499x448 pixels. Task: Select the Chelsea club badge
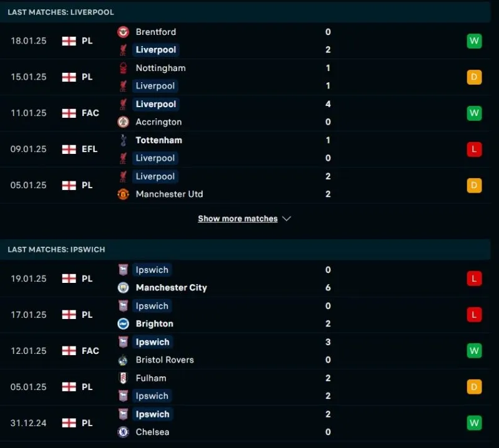click(124, 432)
